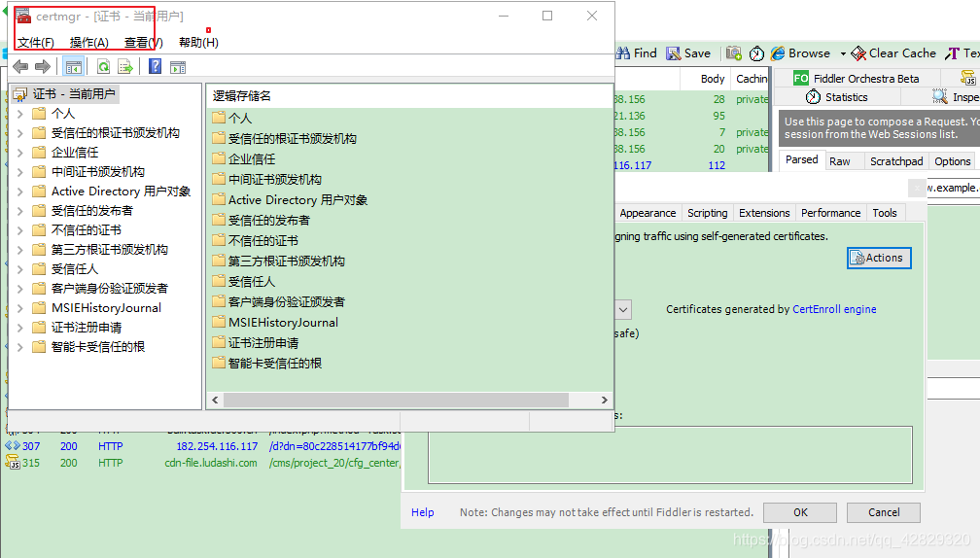Open the 查看(V) menu
The image size is (980, 558).
(x=144, y=43)
